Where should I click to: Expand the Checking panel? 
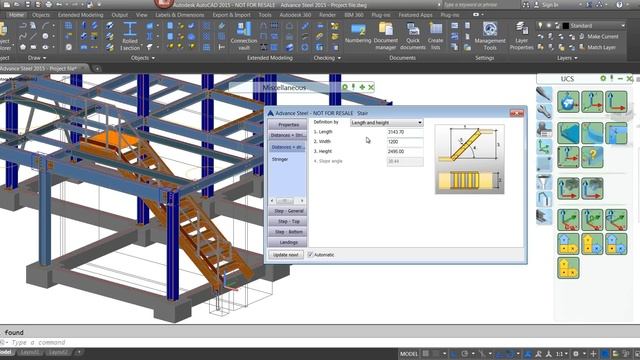[x=327, y=58]
